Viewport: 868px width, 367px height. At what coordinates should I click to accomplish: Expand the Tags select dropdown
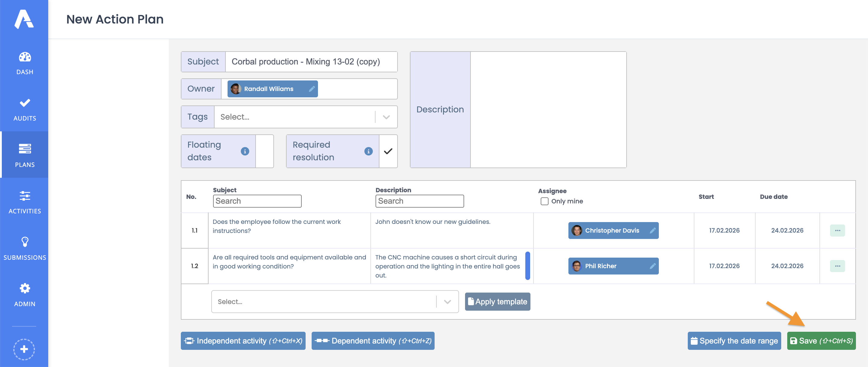tap(386, 117)
